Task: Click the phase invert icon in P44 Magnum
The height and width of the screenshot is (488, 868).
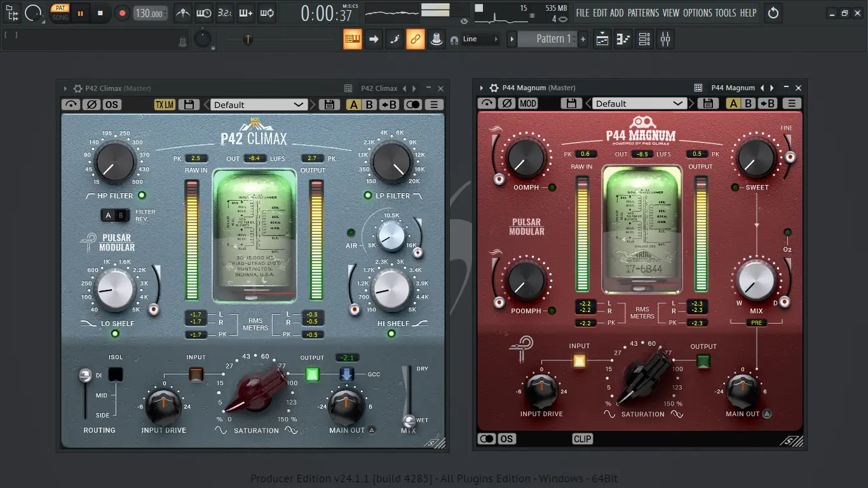Action: tap(507, 104)
